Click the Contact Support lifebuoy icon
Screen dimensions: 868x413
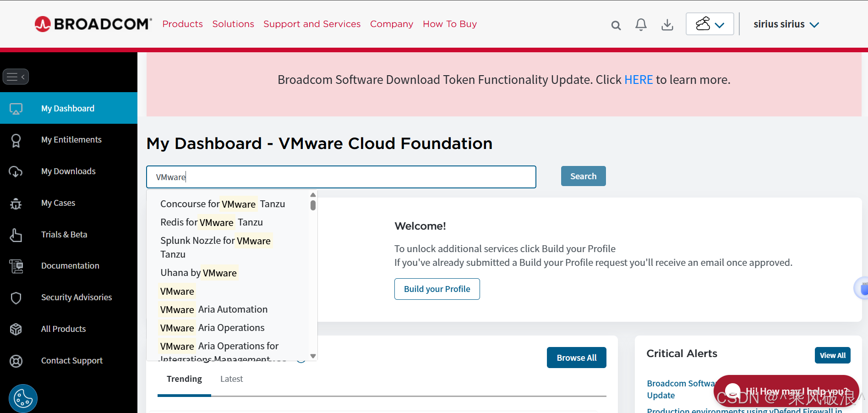pyautogui.click(x=16, y=361)
